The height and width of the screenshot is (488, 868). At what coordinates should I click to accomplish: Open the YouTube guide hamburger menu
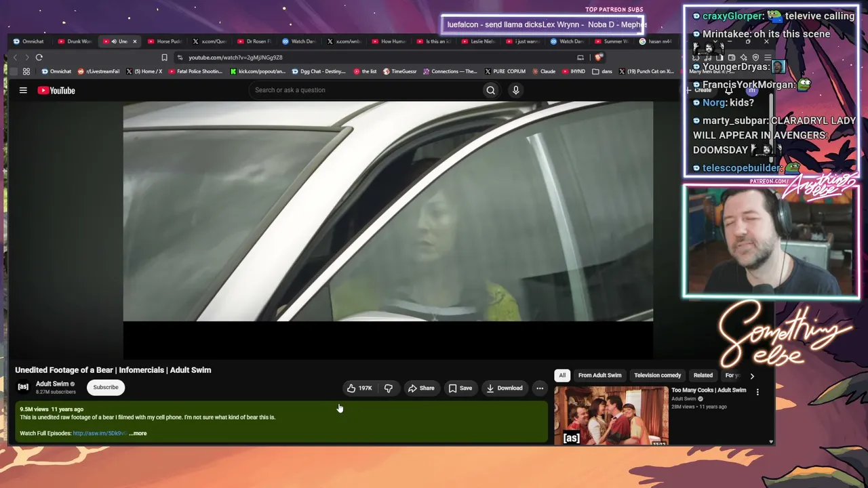pyautogui.click(x=23, y=90)
